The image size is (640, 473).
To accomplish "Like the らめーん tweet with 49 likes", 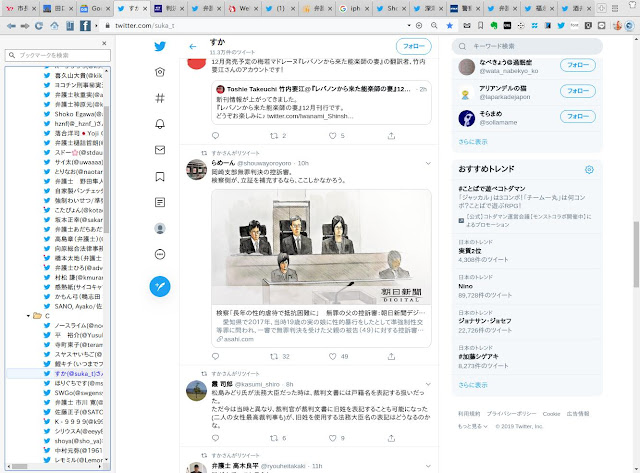I will (333, 356).
